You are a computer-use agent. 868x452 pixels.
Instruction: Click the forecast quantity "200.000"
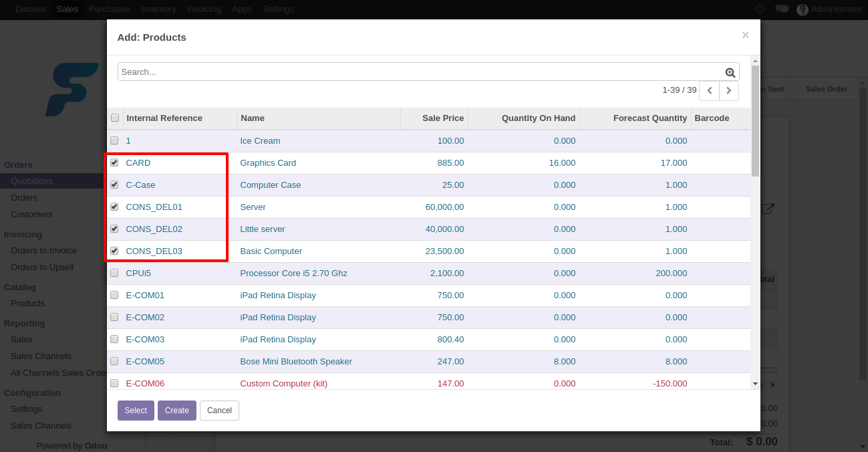[672, 273]
